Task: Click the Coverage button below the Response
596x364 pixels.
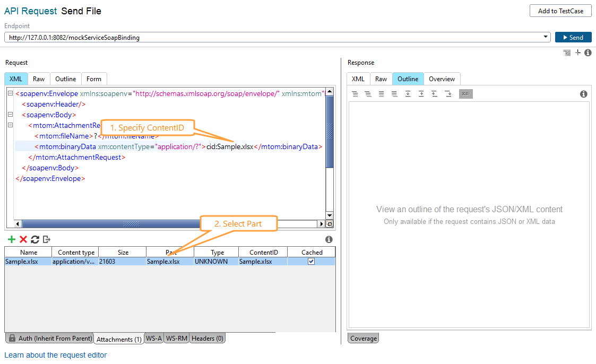Action: (362, 338)
